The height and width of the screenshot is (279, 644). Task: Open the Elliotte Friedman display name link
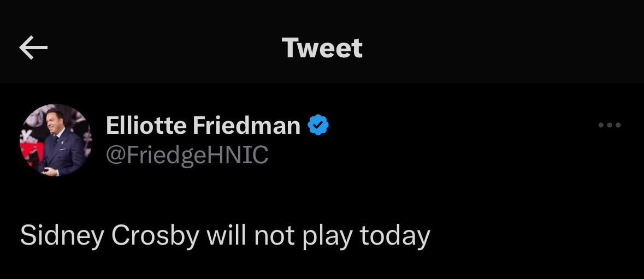(203, 126)
